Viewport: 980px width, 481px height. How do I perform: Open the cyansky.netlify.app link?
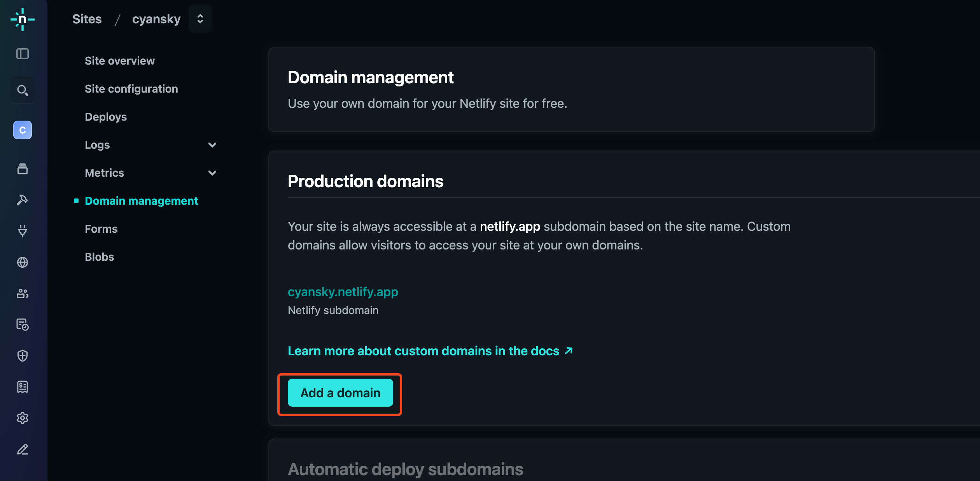pos(343,292)
